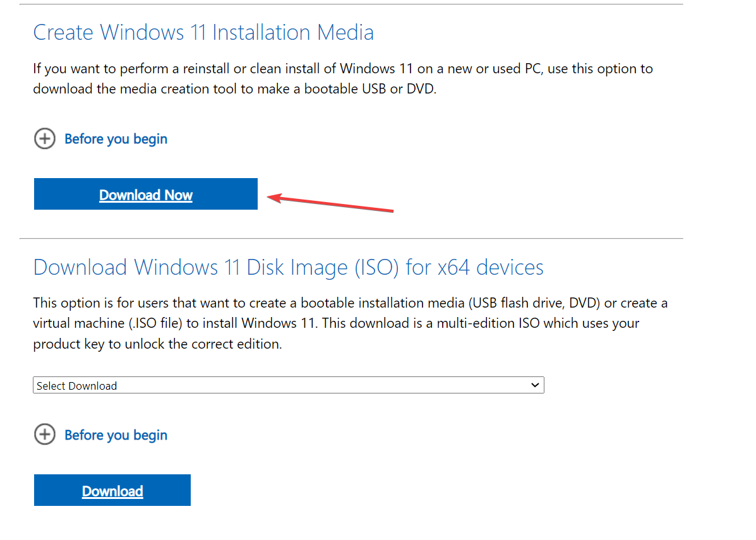Viewport: 756px width, 540px height.
Task: Click 'Download Windows 11 Disk Image (ISO)' heading
Action: 289,267
